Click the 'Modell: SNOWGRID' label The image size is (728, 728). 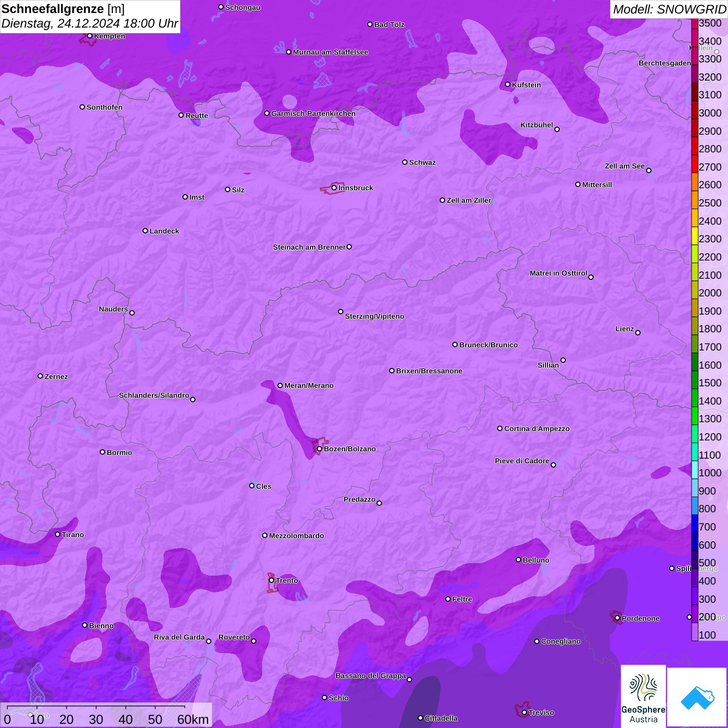(x=669, y=9)
